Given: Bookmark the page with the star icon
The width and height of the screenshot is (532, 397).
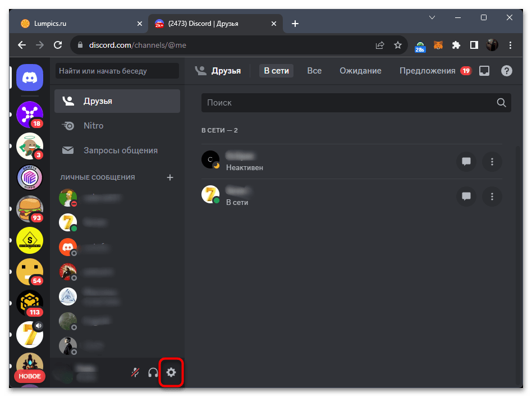Looking at the screenshot, I should coord(398,45).
